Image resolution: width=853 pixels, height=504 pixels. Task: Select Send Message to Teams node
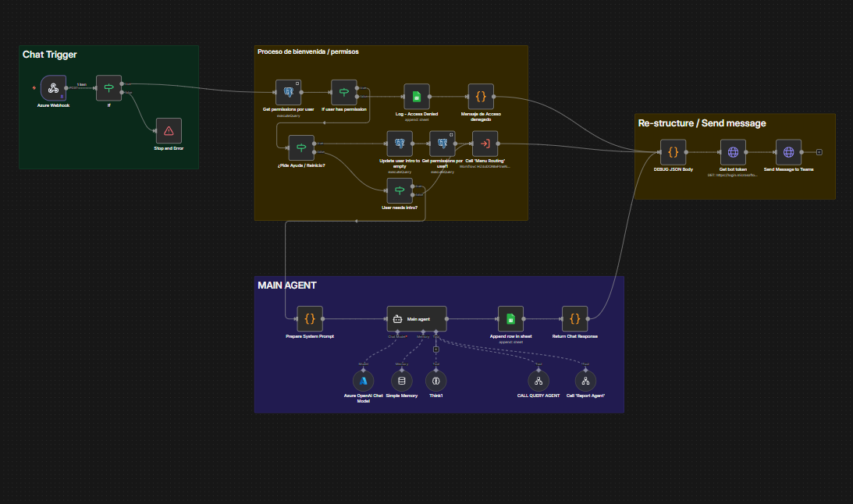point(788,152)
